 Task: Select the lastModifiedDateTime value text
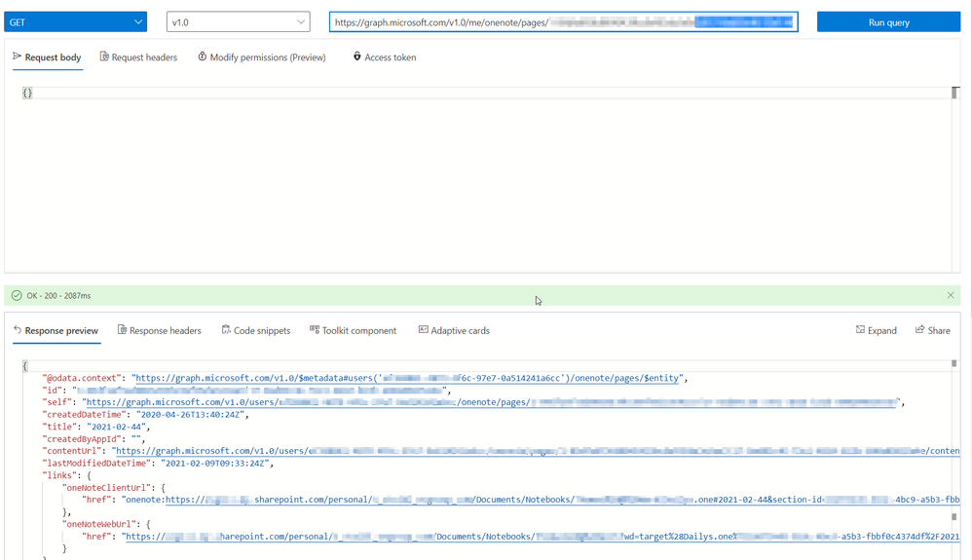tap(215, 464)
